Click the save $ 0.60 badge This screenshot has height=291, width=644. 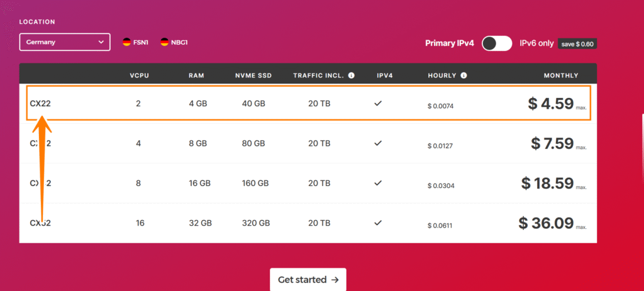(577, 44)
